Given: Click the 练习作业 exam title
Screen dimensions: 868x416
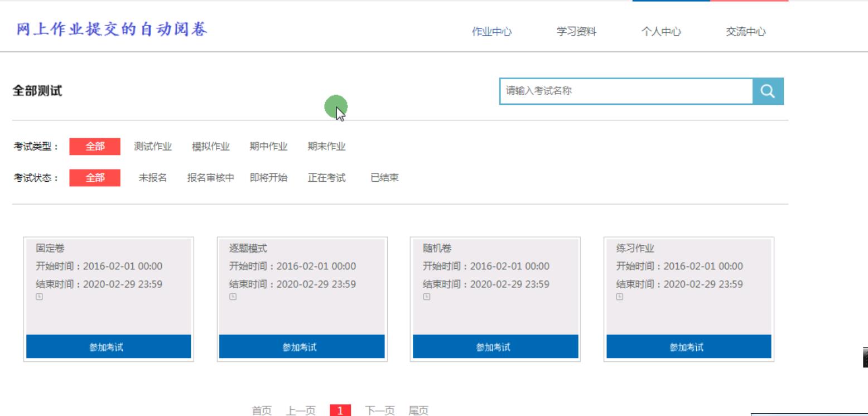Looking at the screenshot, I should pyautogui.click(x=635, y=249).
